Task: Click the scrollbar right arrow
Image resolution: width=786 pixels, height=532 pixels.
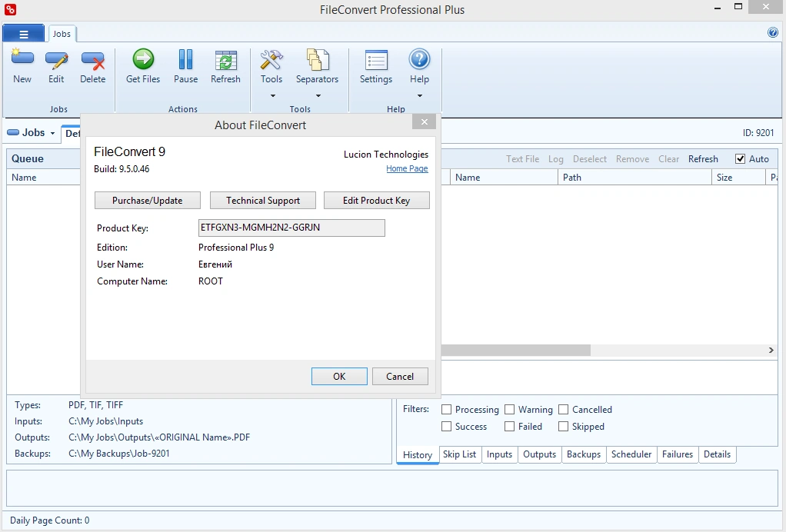Action: pos(771,350)
